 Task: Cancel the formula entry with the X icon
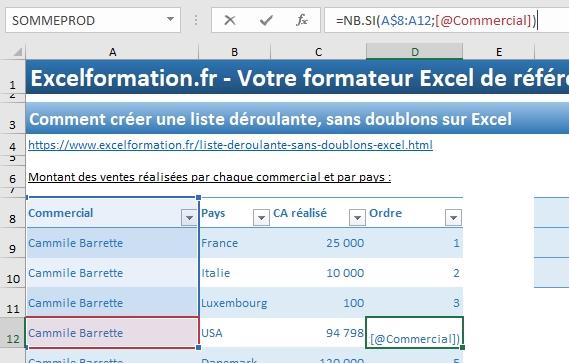pos(230,20)
